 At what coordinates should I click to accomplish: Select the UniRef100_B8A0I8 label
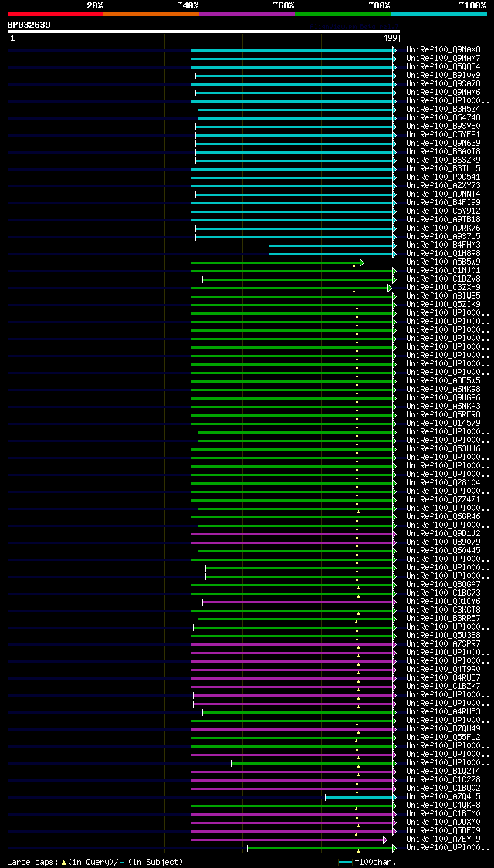[443, 152]
